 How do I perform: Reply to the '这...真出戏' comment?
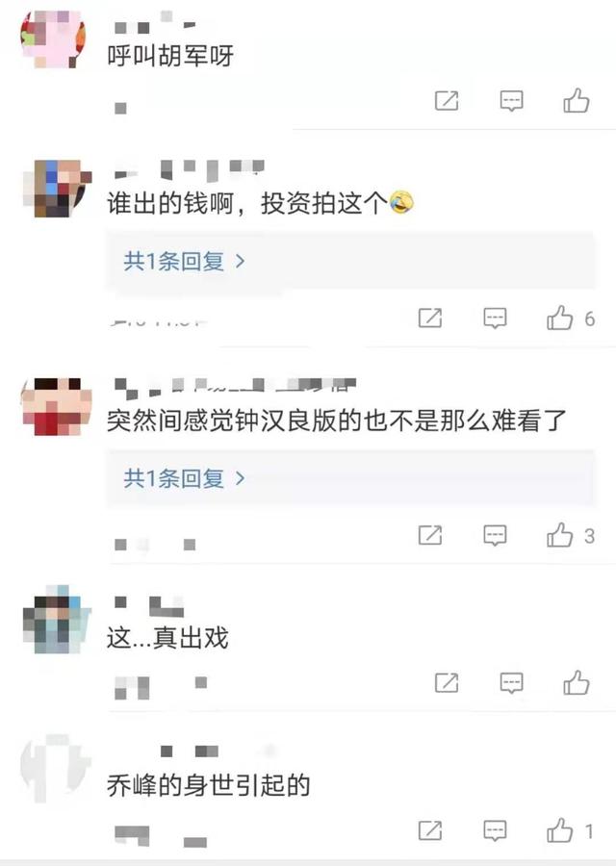tap(512, 683)
